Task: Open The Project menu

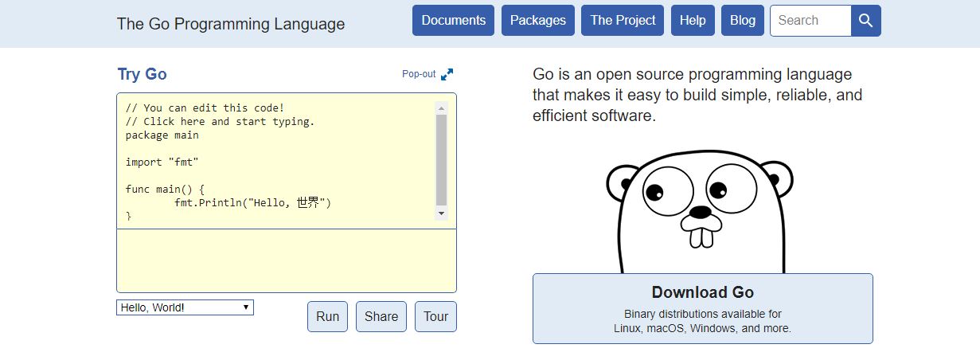Action: click(623, 21)
